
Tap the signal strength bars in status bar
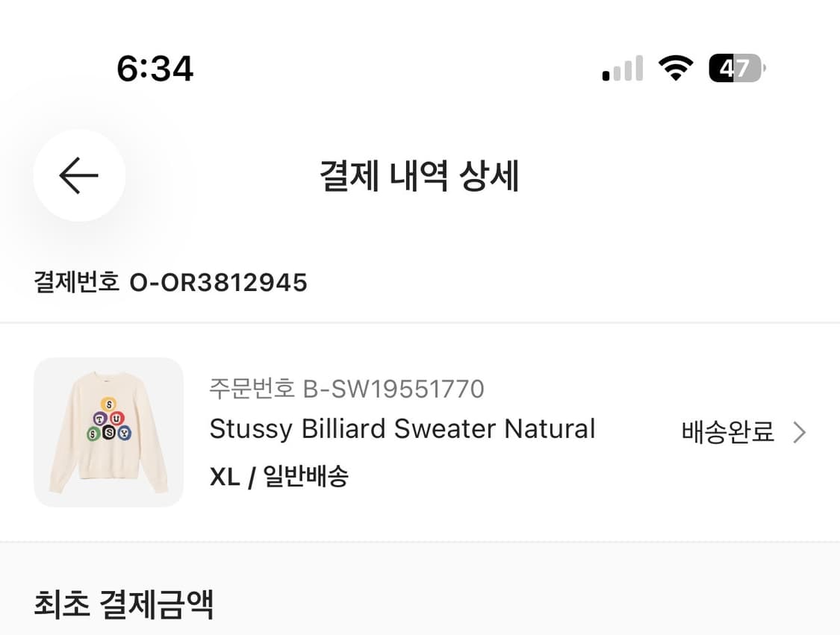click(621, 68)
